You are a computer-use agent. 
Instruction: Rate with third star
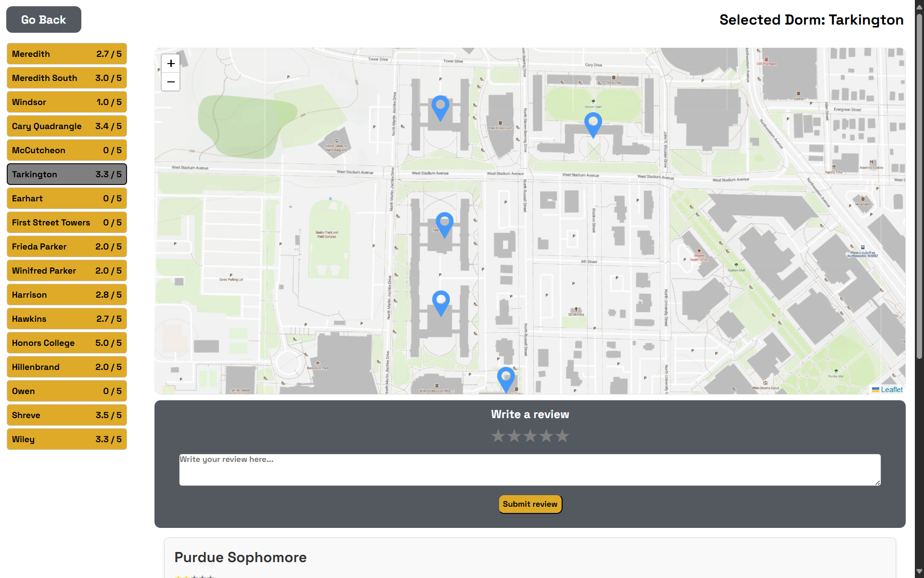[530, 436]
